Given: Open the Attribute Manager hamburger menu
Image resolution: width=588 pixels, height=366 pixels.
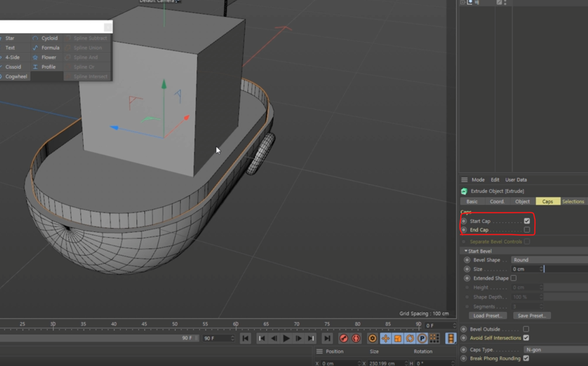Looking at the screenshot, I should coord(464,180).
